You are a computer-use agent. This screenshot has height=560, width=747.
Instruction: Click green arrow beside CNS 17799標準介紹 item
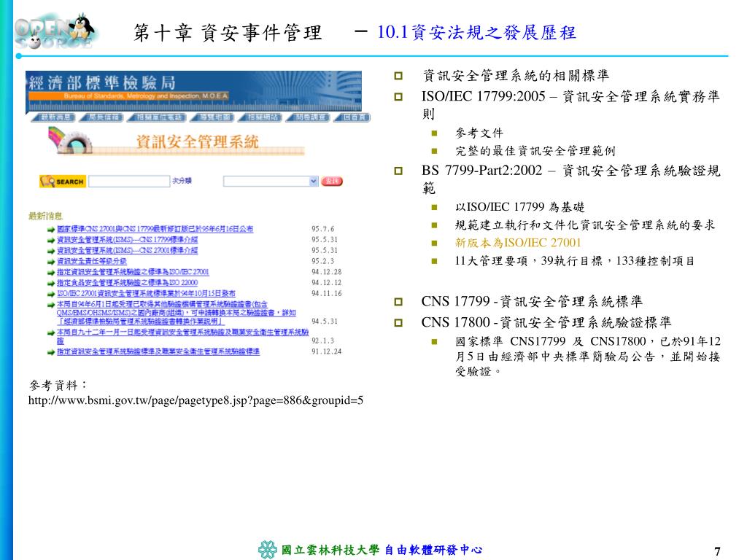51,241
